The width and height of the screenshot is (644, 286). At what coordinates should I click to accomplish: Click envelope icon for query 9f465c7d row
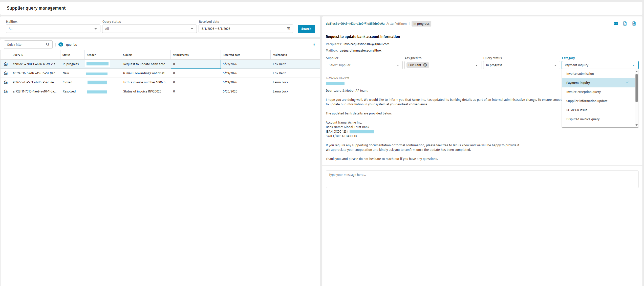coord(6,82)
